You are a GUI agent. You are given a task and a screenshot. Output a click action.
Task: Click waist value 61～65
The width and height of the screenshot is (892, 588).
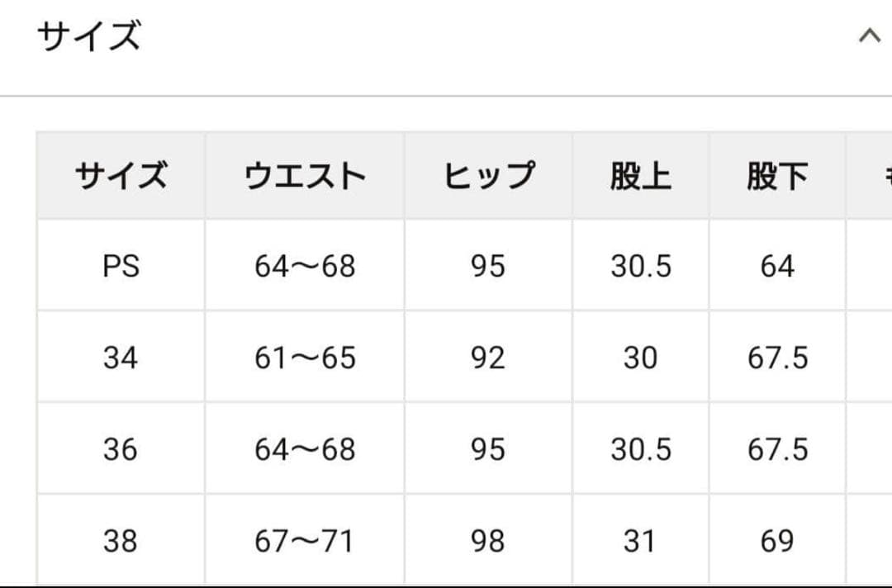click(x=305, y=358)
